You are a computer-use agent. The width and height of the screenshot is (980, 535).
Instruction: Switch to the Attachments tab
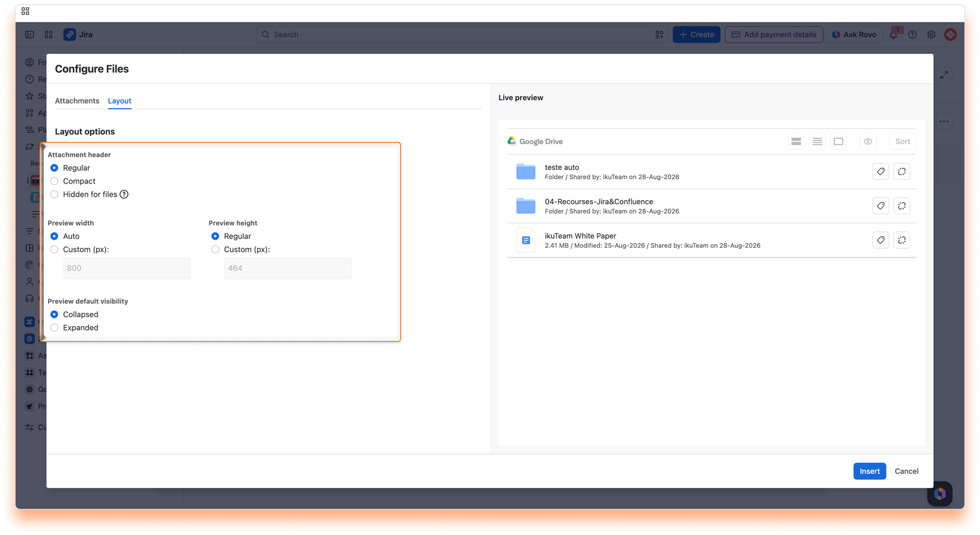pyautogui.click(x=77, y=101)
